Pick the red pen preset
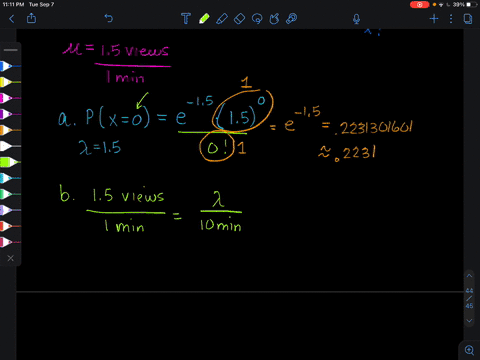480x360 pixels. pos(10,226)
